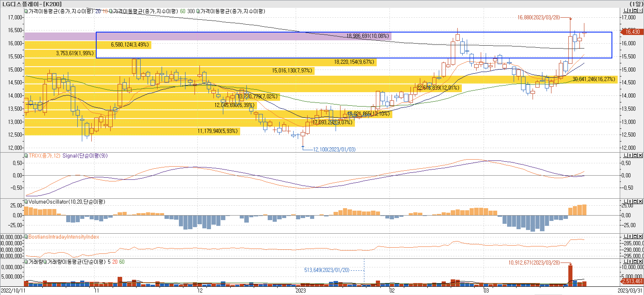Click the vertical bar icon in volume panel

point(630,261)
